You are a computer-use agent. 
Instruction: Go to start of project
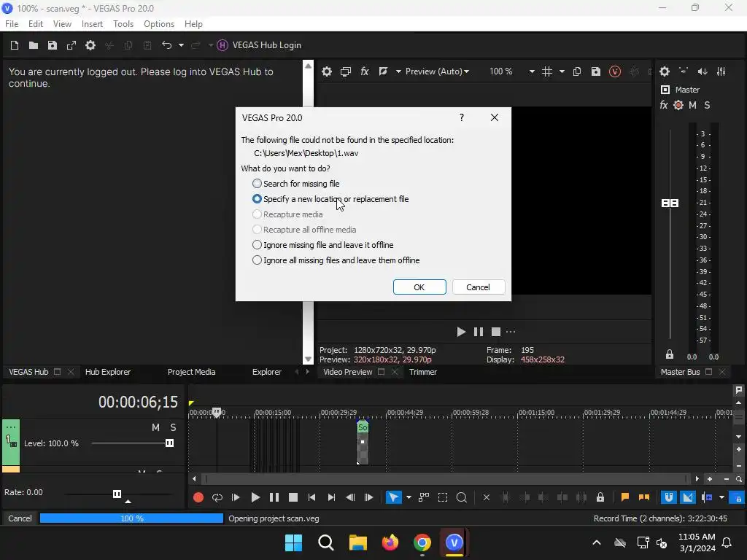tap(312, 497)
